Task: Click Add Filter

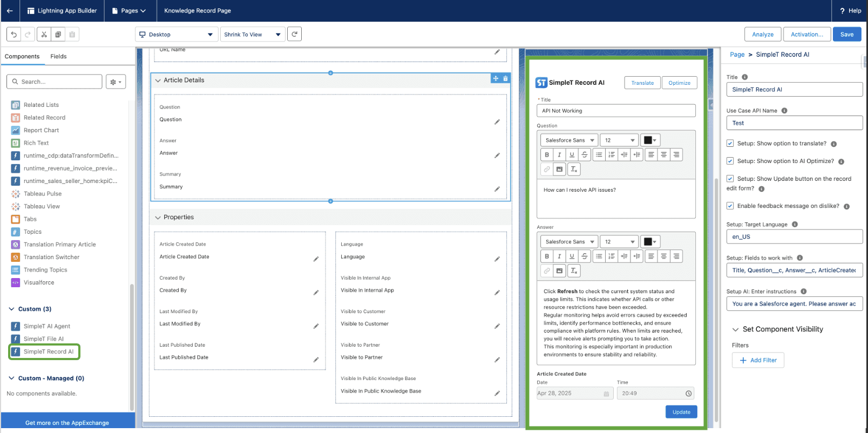Action: pyautogui.click(x=758, y=360)
